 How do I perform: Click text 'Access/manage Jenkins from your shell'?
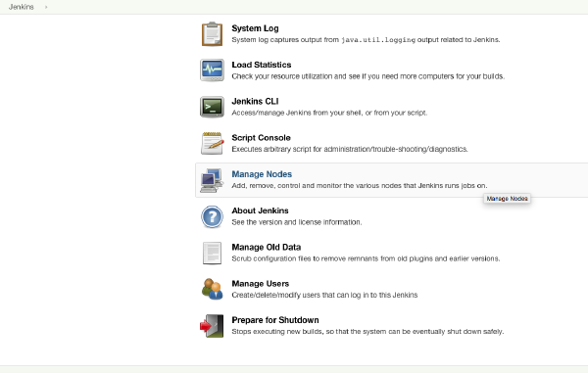tap(297, 113)
